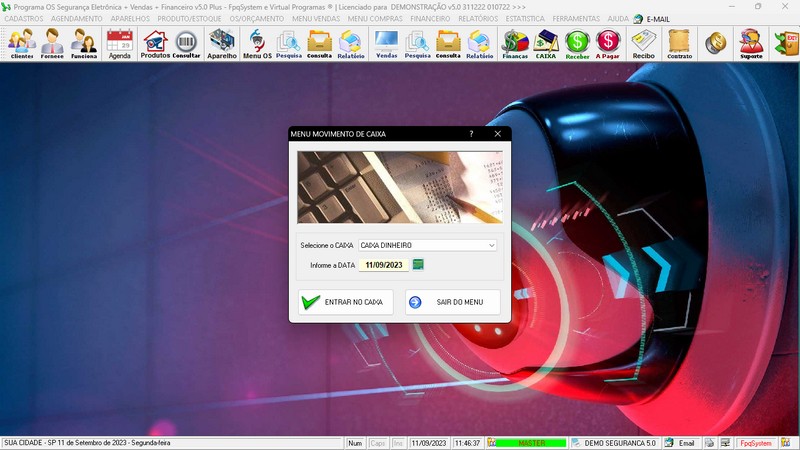The height and width of the screenshot is (450, 800).
Task: Click the FpqSystem link in status bar
Action: click(x=756, y=443)
